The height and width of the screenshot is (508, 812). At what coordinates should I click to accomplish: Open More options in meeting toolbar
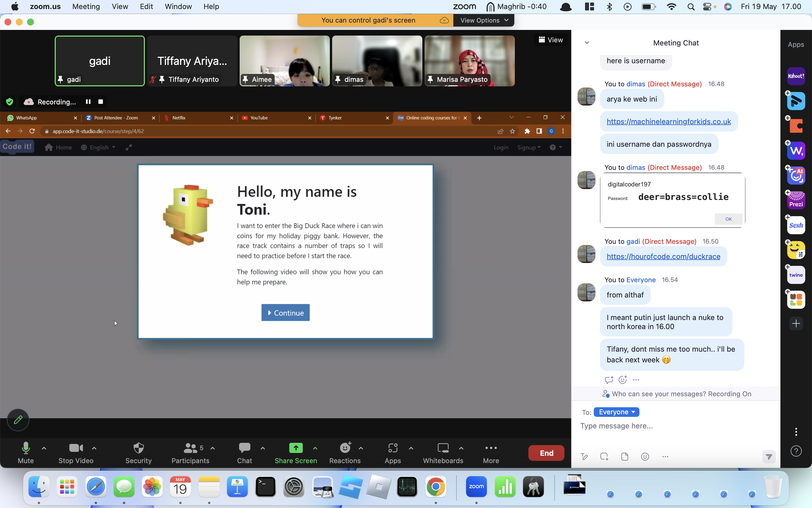coord(491,453)
